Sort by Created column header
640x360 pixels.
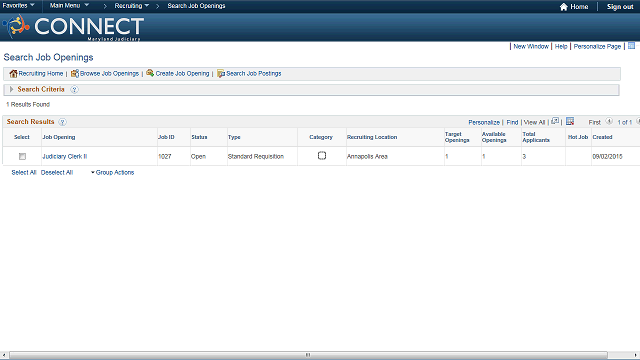[602, 137]
